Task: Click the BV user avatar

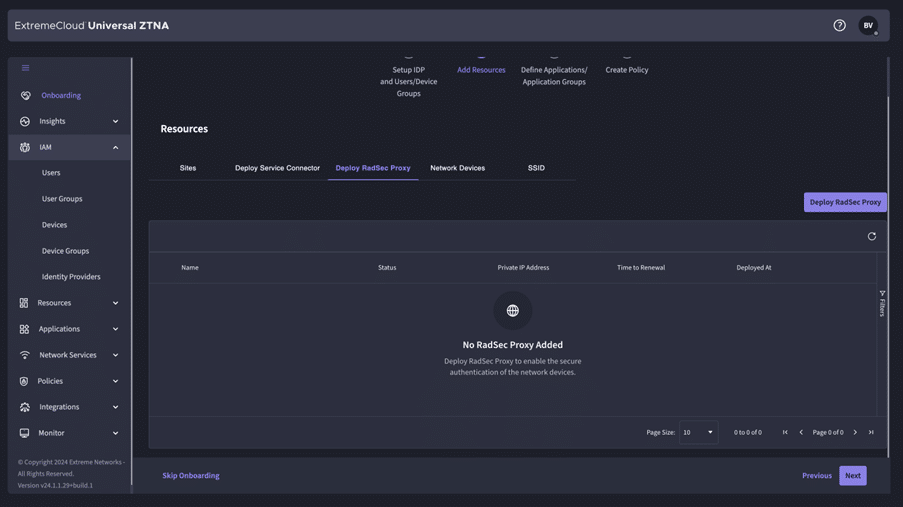Action: [x=867, y=26]
